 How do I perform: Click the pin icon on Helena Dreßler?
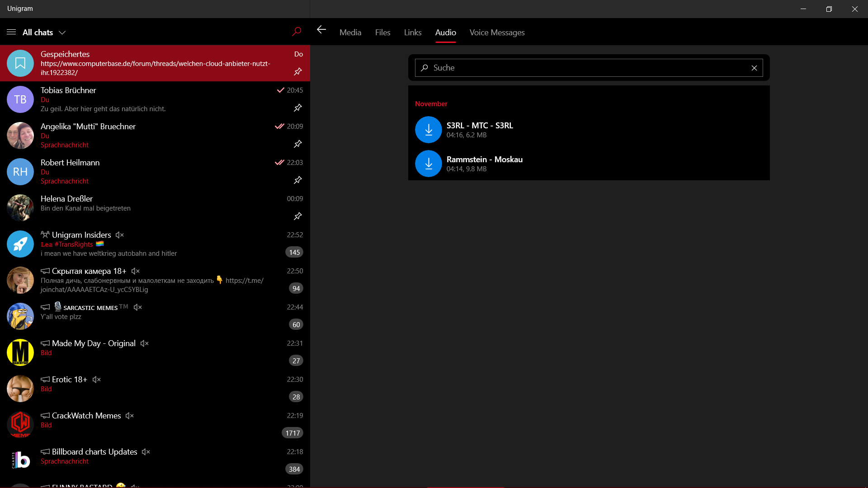pyautogui.click(x=298, y=216)
